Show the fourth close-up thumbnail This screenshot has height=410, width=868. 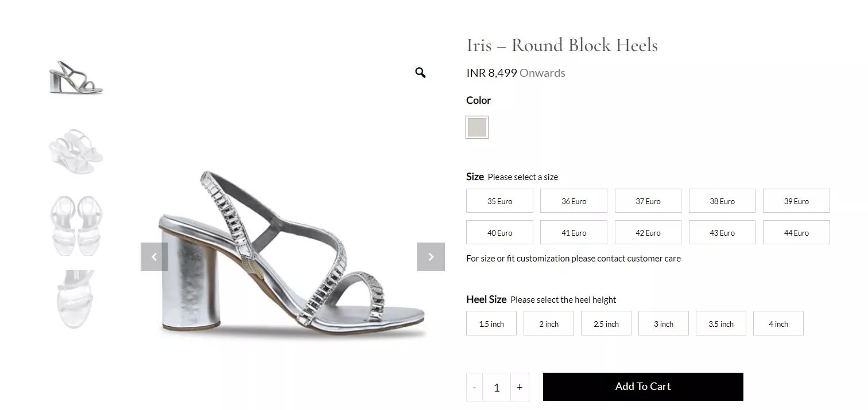[x=76, y=298]
